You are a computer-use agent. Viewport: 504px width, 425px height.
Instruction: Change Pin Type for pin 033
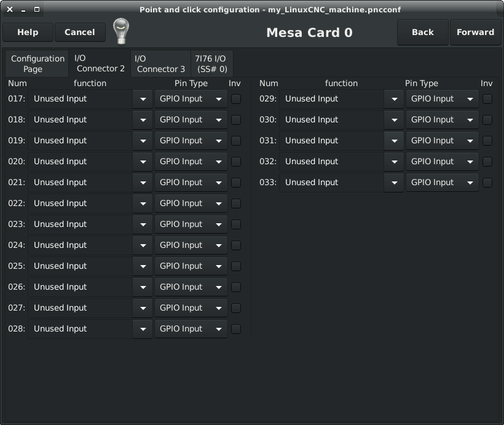click(443, 183)
